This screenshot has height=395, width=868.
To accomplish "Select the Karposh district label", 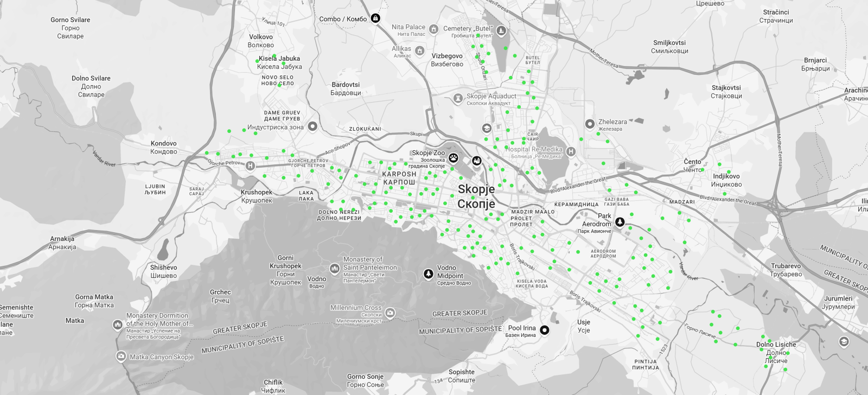I will (x=399, y=178).
